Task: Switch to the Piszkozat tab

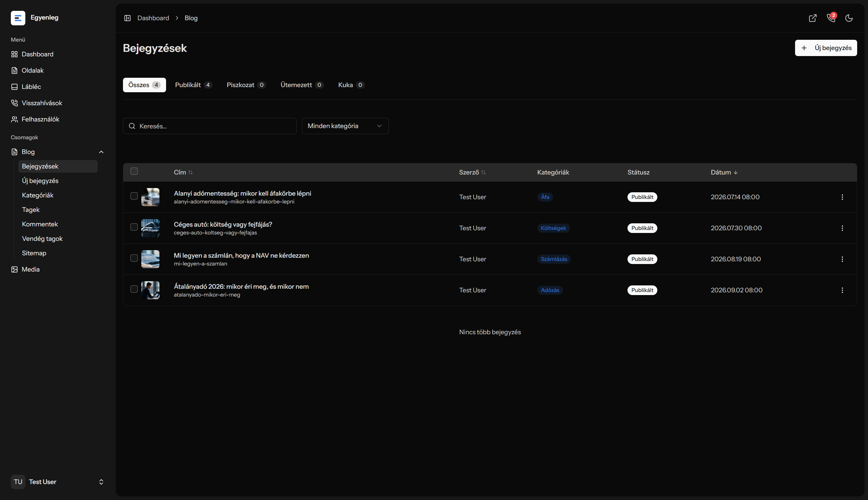Action: coord(246,85)
